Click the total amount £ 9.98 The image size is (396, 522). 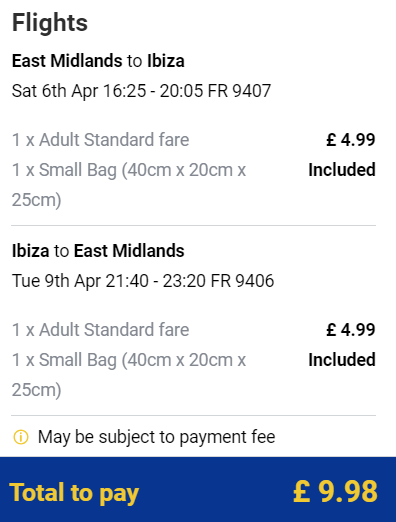(335, 491)
